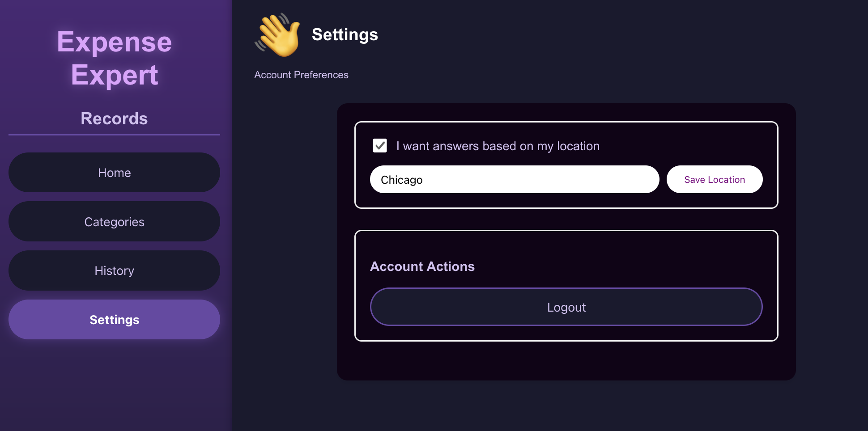This screenshot has height=431, width=868.
Task: Click the Records sidebar heading
Action: (114, 118)
